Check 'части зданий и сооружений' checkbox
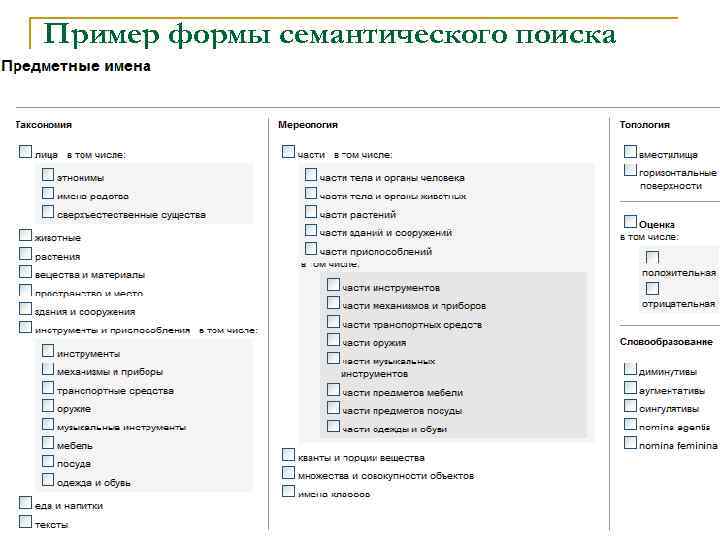This screenshot has width=720, height=540. [311, 230]
